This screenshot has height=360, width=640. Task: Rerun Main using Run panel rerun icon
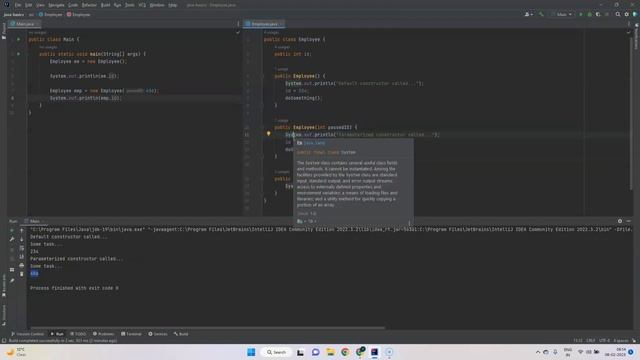click(12, 231)
